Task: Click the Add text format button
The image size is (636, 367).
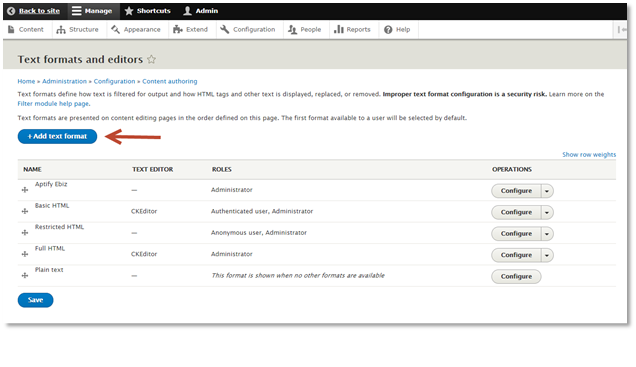Action: 57,137
